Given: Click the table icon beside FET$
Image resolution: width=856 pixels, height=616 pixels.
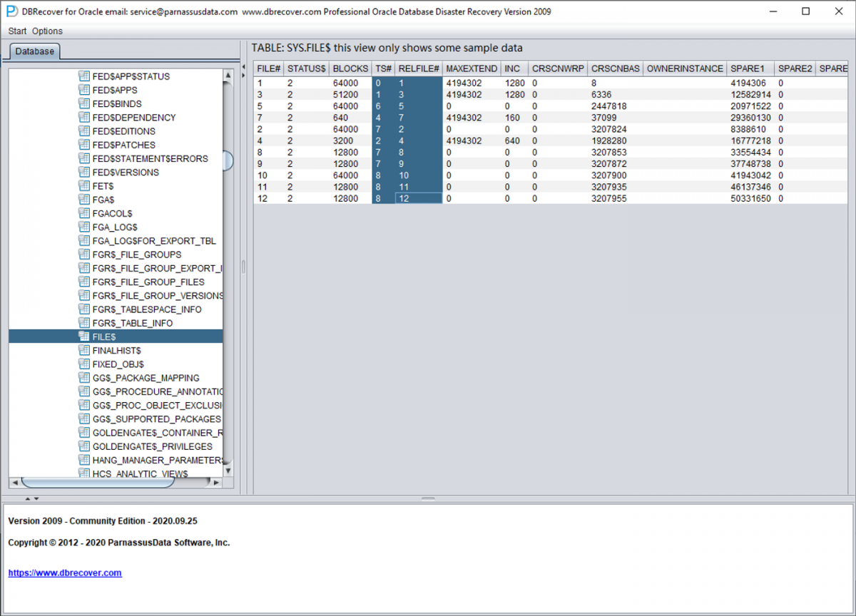Looking at the screenshot, I should pos(85,186).
